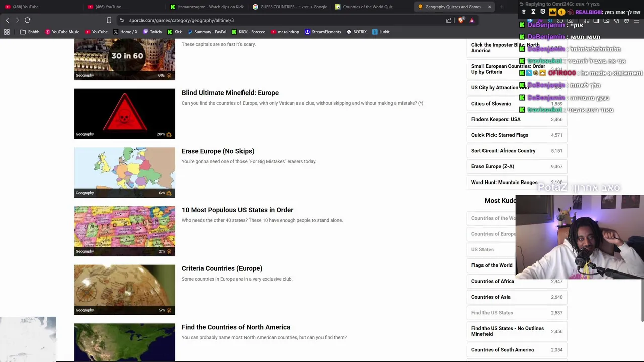Open the Lurkit bookmark
644x362 pixels.
coord(381,32)
